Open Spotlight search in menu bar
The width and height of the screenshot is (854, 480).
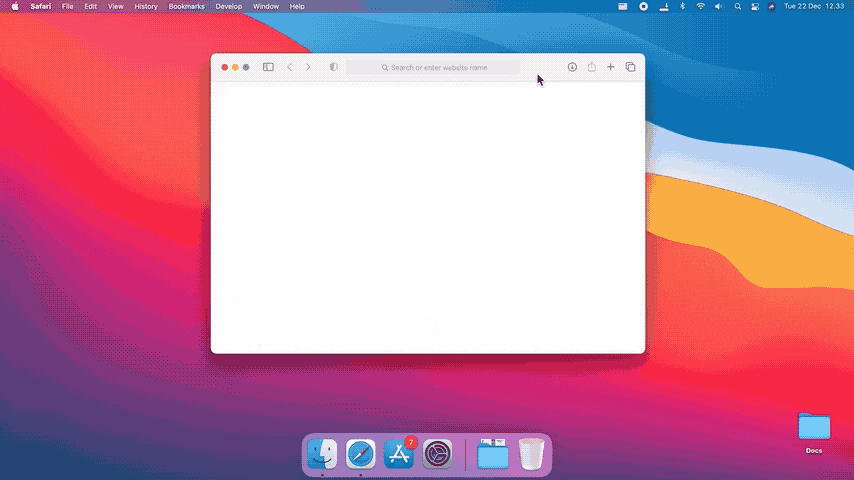737,7
